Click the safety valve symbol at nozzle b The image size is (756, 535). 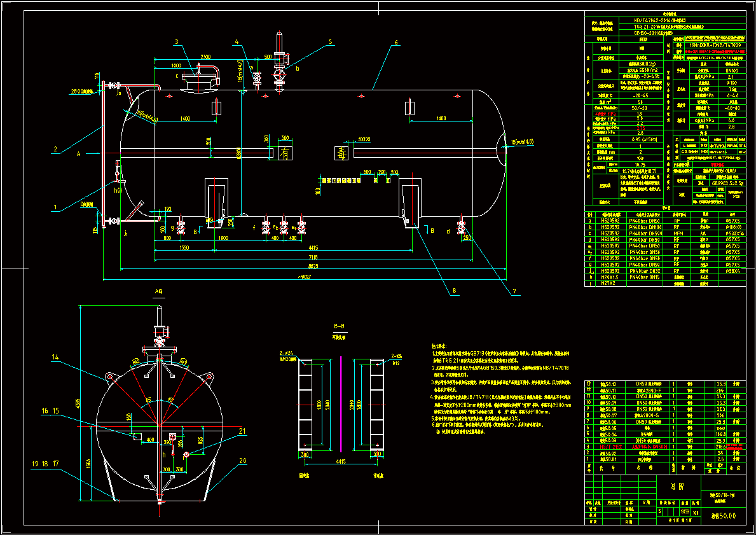(x=280, y=60)
